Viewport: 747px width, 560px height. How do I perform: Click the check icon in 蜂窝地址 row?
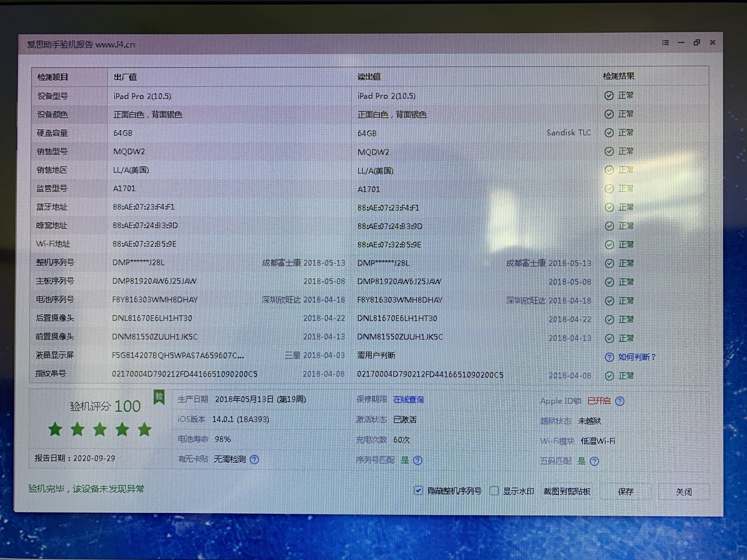pos(609,226)
